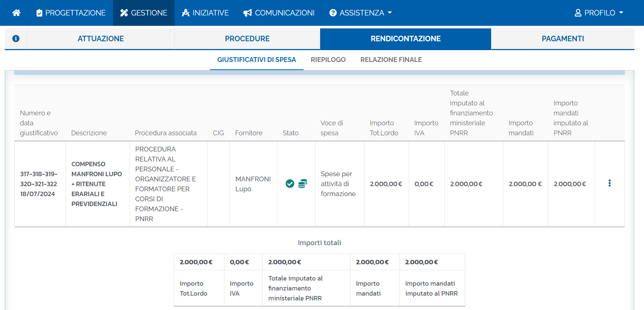This screenshot has width=644, height=310.
Task: Click the Gestione tools icon
Action: (124, 13)
